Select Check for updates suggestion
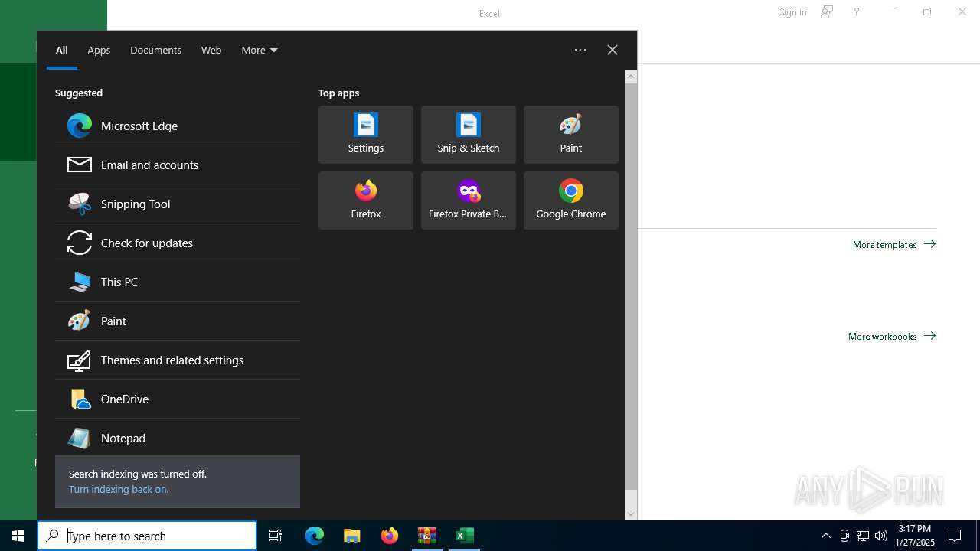980x551 pixels. point(178,243)
